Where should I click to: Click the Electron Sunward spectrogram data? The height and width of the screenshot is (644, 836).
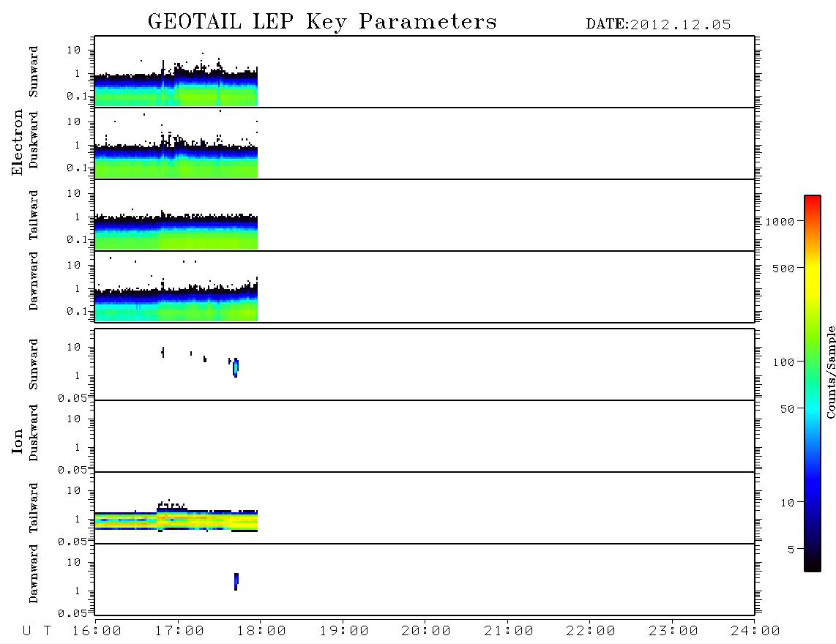coord(176,86)
